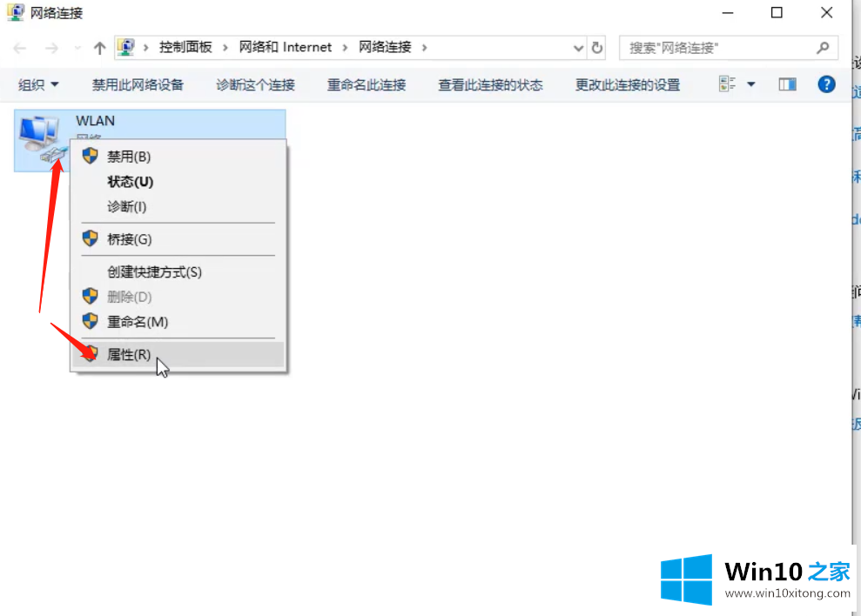Click the address bar network icon
This screenshot has width=861, height=616.
[x=125, y=47]
